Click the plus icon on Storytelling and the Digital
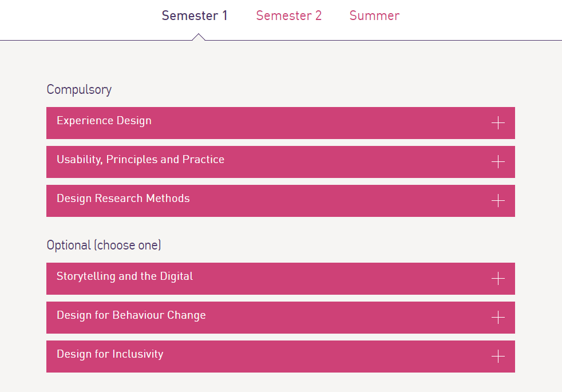This screenshot has height=392, width=562. [x=498, y=279]
